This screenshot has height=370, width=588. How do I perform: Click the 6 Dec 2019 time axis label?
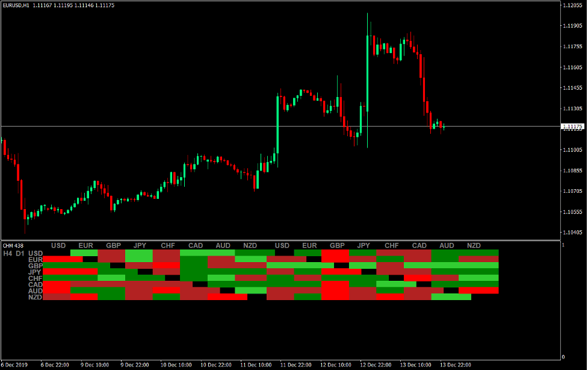click(13, 364)
